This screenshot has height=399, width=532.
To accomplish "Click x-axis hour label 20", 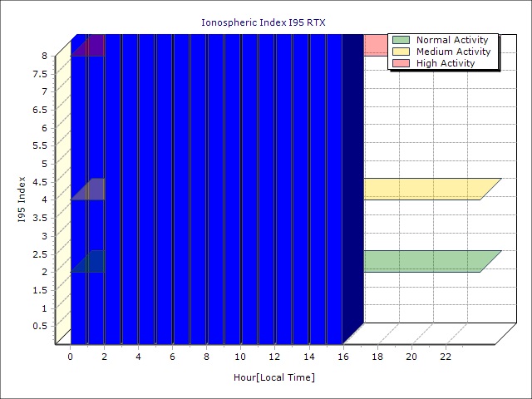I will pyautogui.click(x=411, y=357).
